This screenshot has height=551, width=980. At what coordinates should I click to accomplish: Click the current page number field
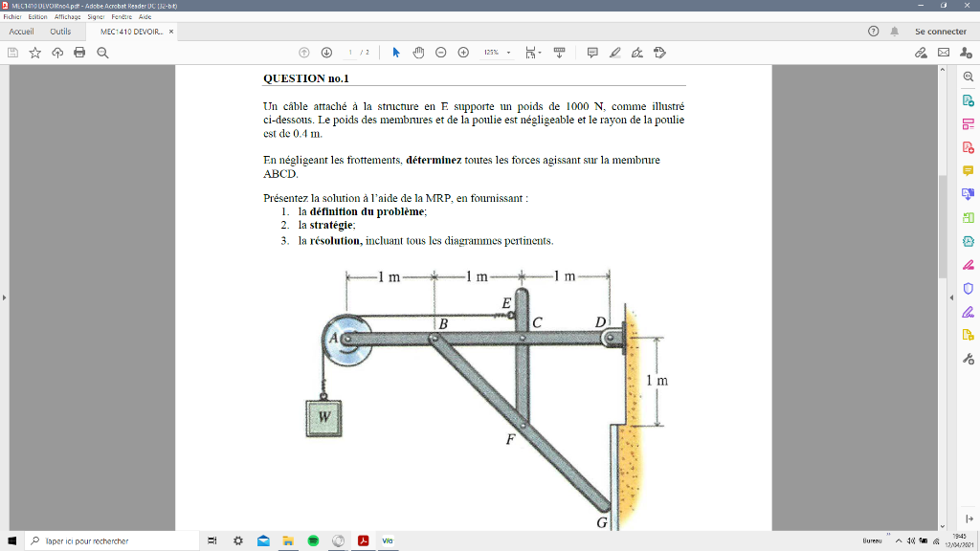coord(350,53)
